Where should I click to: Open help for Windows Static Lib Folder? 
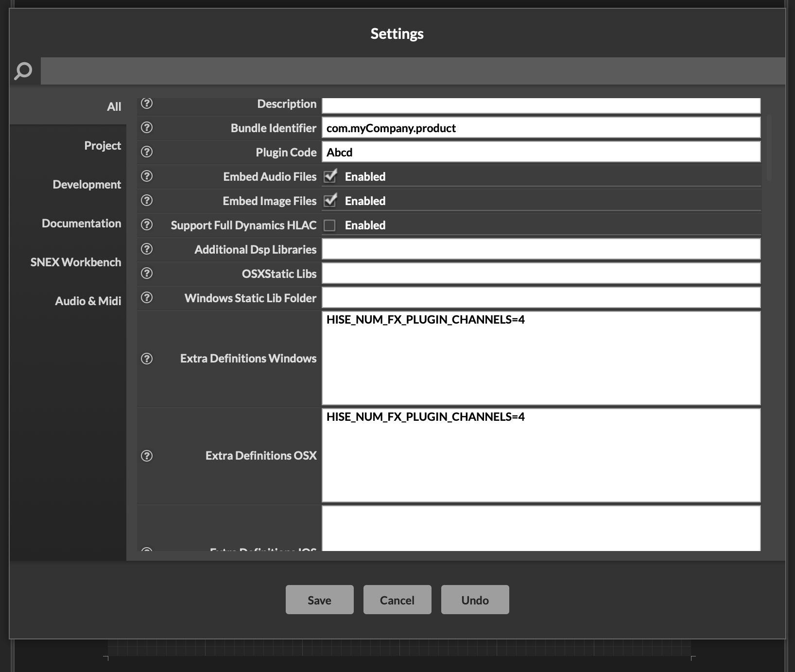point(147,297)
